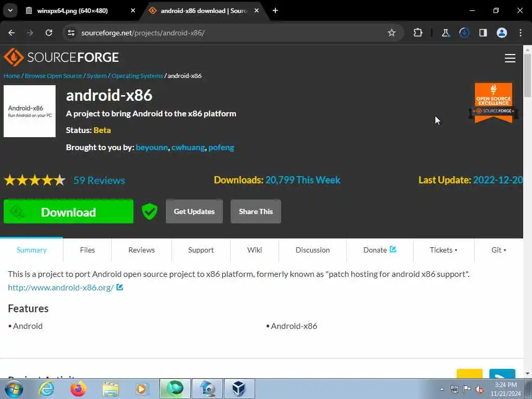Open Chrome Labs flask icon
Screen dimensions: 532x399
(x=445, y=33)
